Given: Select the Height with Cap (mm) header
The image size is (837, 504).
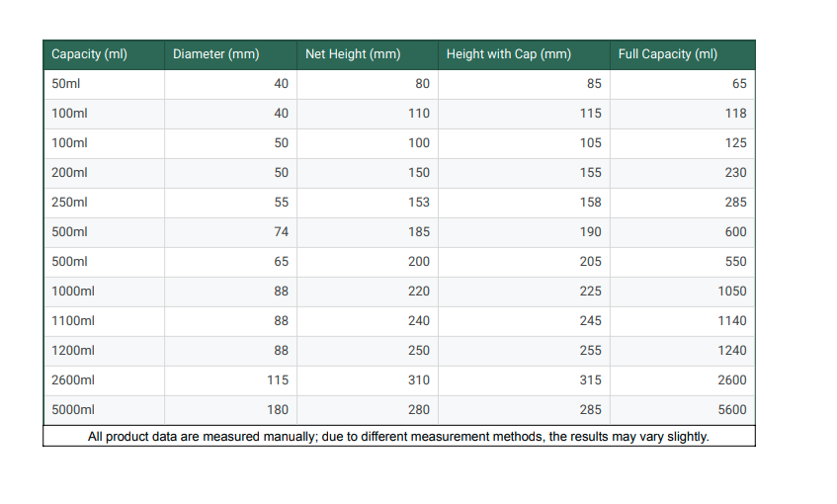Looking at the screenshot, I should click(509, 54).
